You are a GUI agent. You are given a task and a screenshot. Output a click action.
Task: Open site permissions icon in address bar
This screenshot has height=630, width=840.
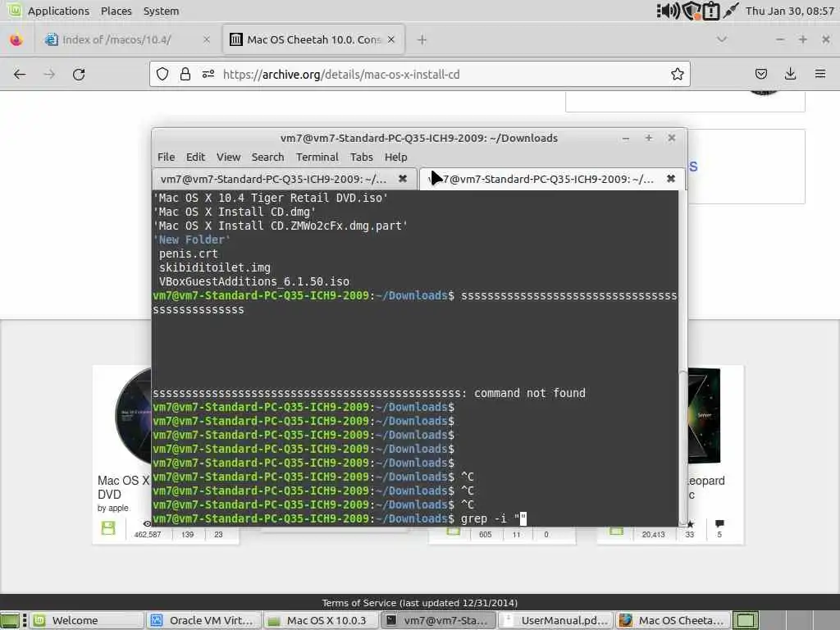[208, 75]
